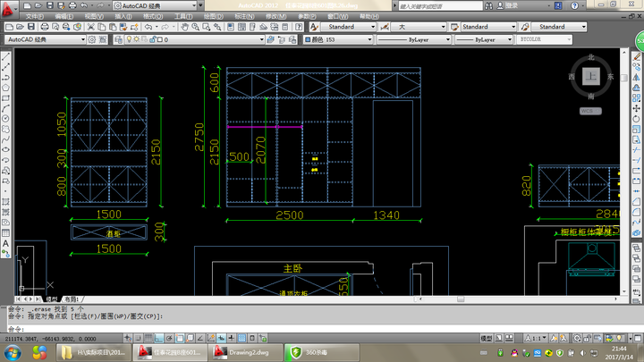Viewport: 644px width, 362px height.
Task: Select the Multiline Text A tool
Action: tap(5, 243)
